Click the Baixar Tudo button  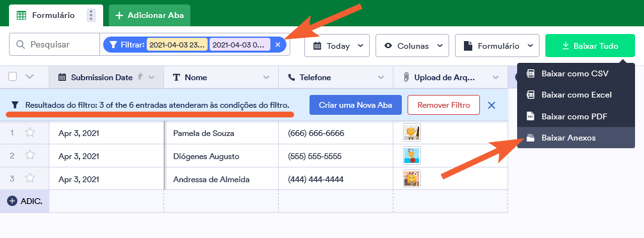590,46
